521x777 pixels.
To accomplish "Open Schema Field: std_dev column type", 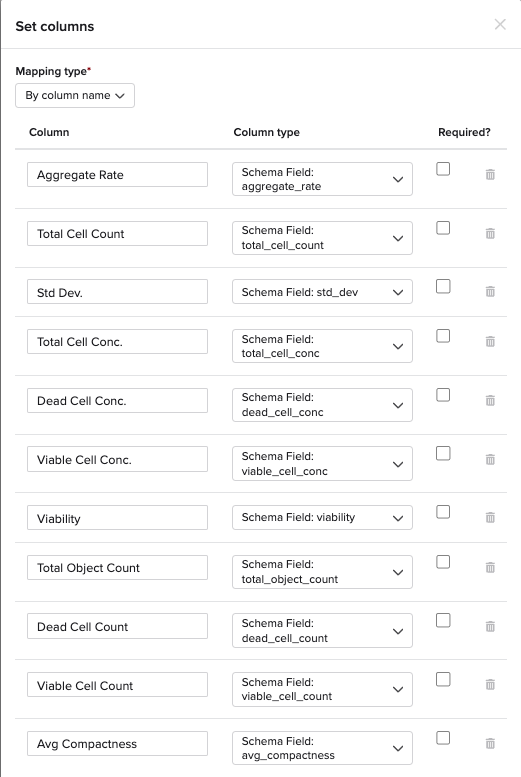I will pyautogui.click(x=322, y=292).
